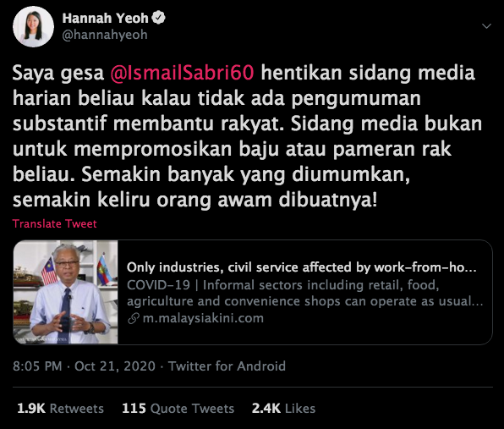Open the m.malaysiakini.com domain link
The width and height of the screenshot is (504, 429).
point(203,318)
